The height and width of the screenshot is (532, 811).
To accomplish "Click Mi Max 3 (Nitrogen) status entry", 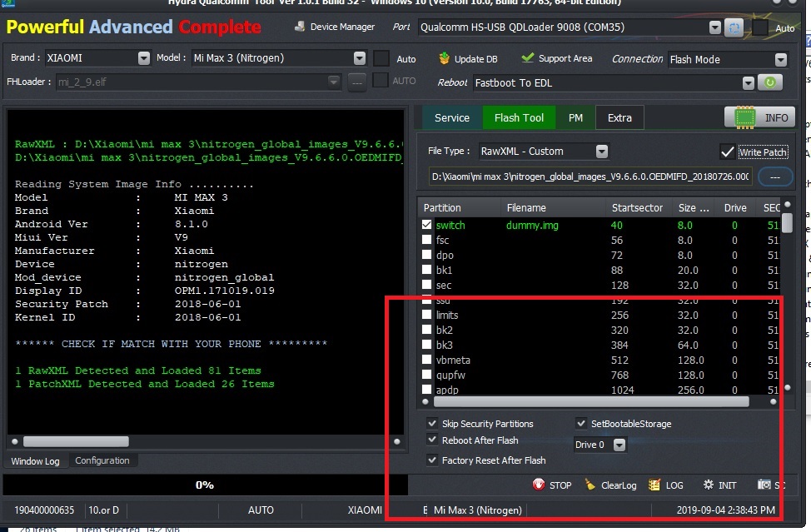I will tap(477, 510).
